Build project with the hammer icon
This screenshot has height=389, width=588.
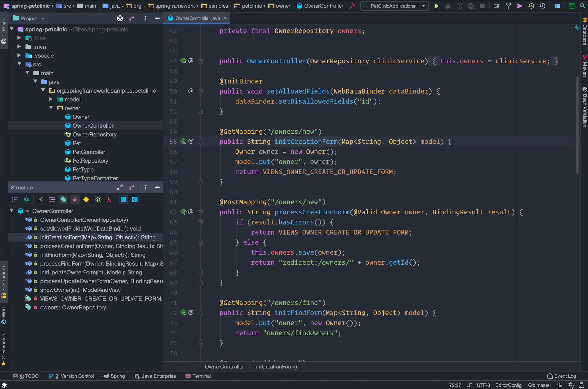[x=352, y=6]
